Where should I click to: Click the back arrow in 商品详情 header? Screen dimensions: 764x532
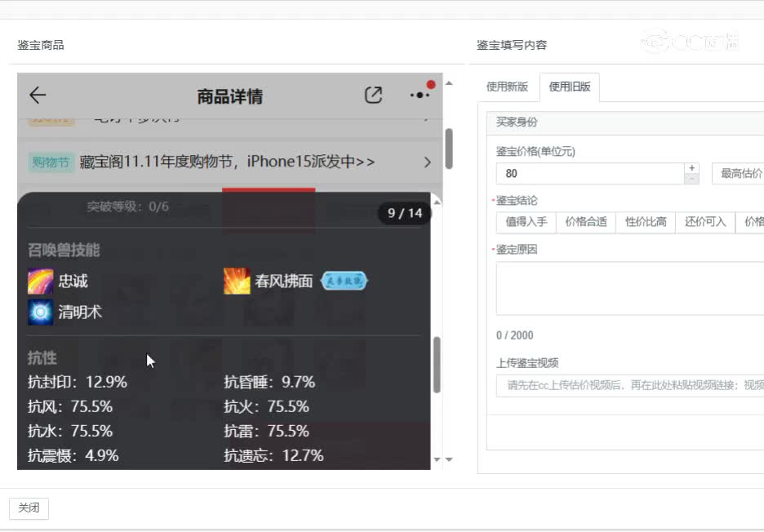pyautogui.click(x=37, y=95)
